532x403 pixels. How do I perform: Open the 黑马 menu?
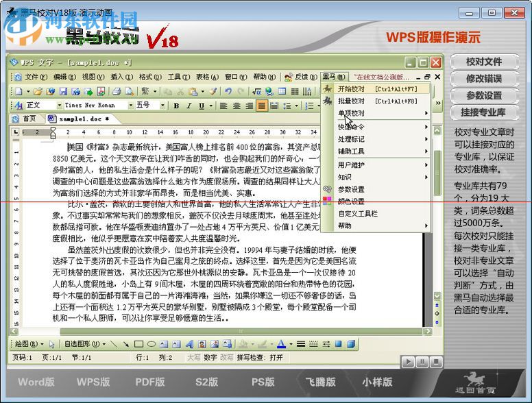click(333, 77)
